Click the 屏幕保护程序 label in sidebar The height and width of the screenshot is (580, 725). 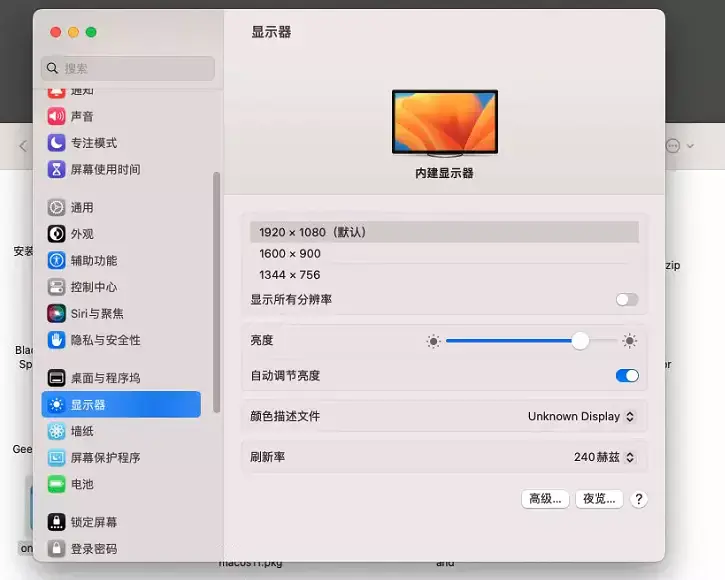(105, 458)
